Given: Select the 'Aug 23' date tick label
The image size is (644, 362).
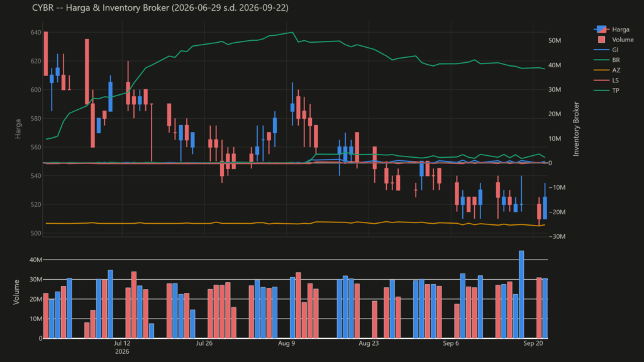Looking at the screenshot, I should point(369,343).
